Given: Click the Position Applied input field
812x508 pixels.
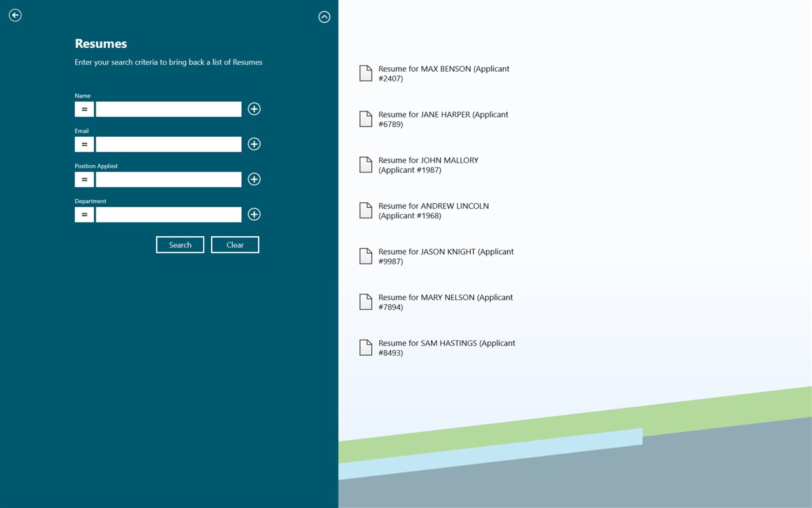Looking at the screenshot, I should coord(168,179).
